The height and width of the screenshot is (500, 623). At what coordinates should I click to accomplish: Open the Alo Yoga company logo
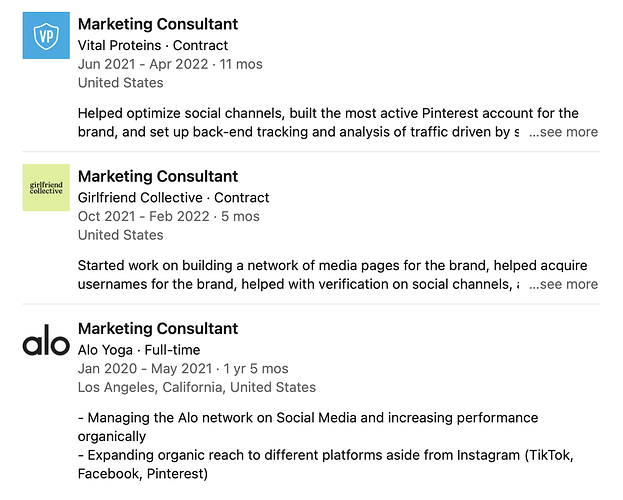coord(46,340)
